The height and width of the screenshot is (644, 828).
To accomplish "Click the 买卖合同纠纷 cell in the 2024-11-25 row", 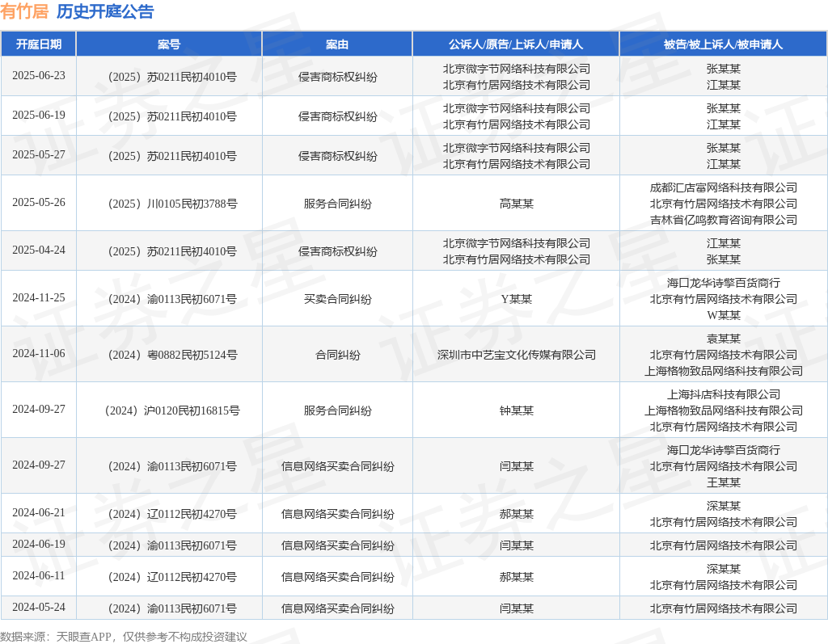I will pos(337,299).
